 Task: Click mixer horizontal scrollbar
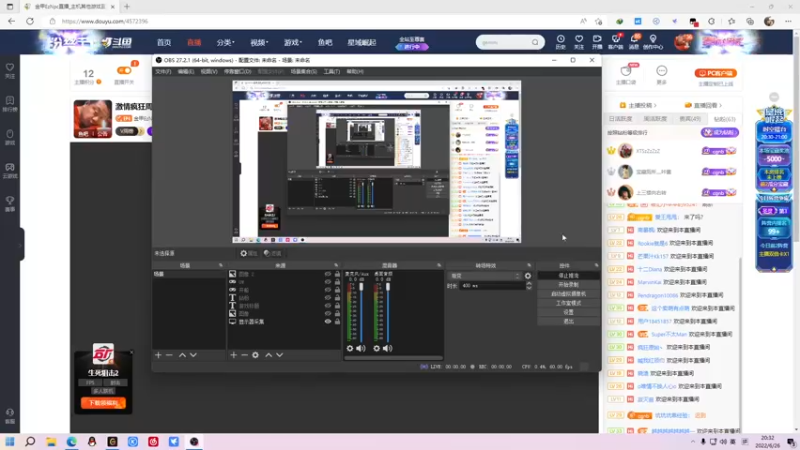(x=393, y=358)
